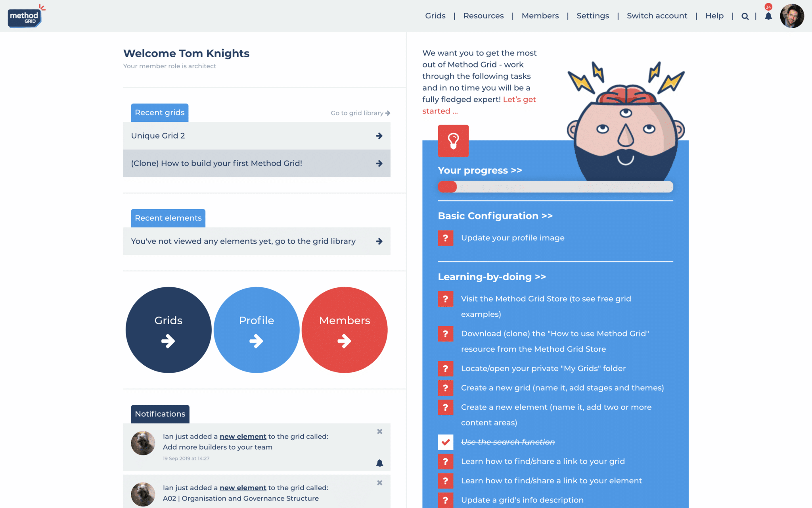Click the Method Grid logo

(26, 16)
